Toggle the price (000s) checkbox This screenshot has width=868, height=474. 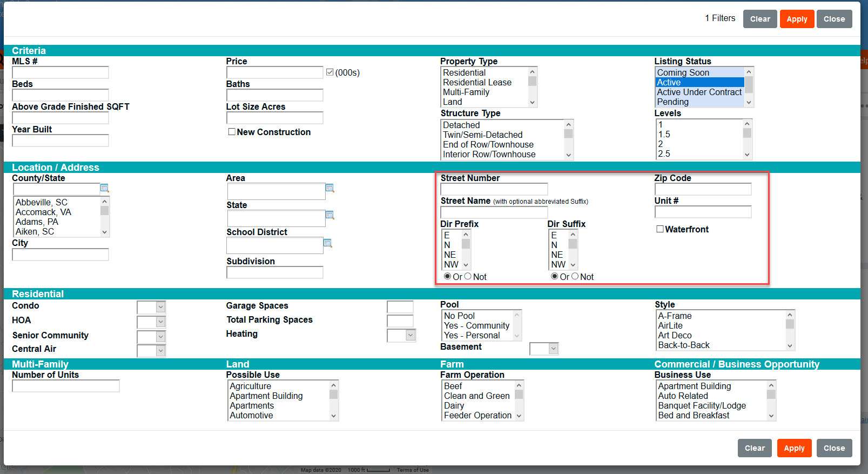[x=330, y=72]
